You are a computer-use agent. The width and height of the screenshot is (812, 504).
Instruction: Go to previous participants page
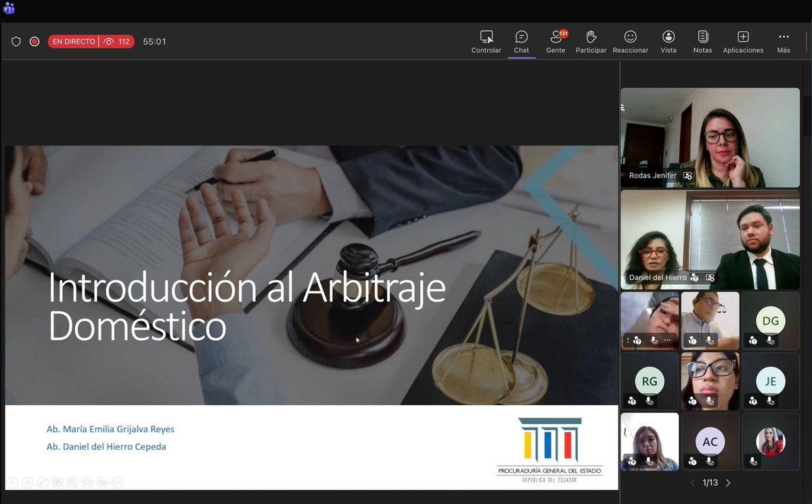pyautogui.click(x=692, y=483)
